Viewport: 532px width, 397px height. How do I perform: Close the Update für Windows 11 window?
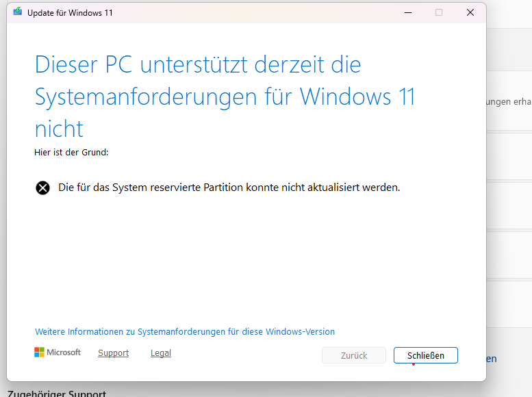[x=470, y=12]
